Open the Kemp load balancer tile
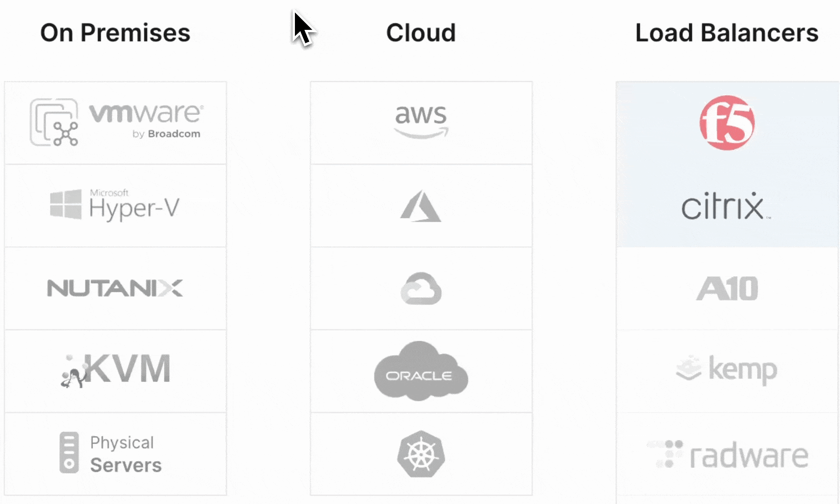 727,371
